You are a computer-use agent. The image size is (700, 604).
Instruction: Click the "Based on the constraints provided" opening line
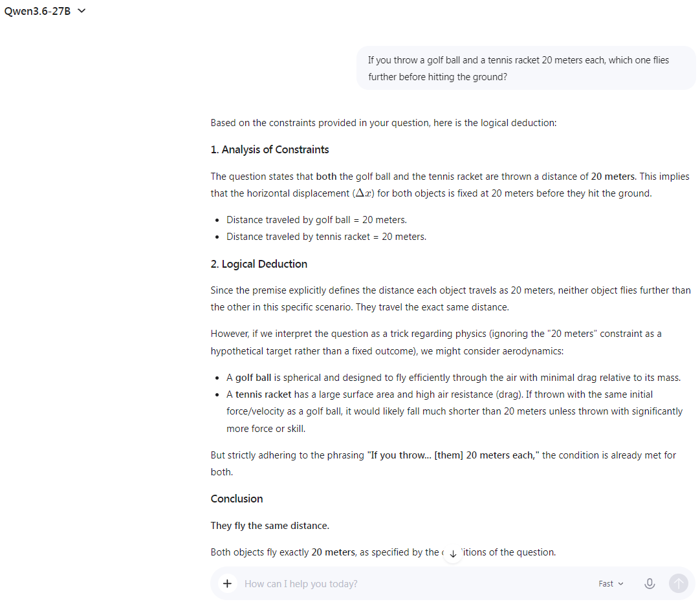point(384,123)
